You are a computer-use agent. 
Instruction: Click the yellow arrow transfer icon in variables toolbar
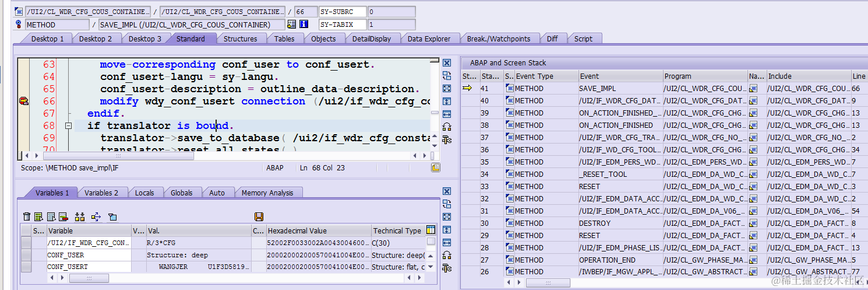click(96, 216)
